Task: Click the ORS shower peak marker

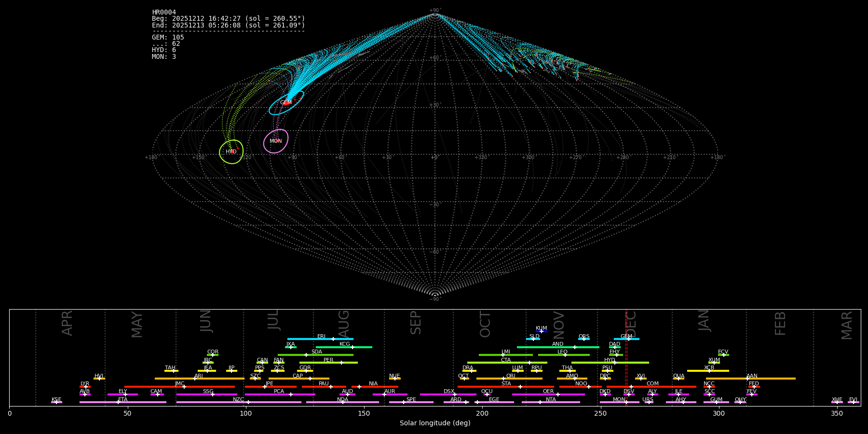Action: [x=584, y=339]
